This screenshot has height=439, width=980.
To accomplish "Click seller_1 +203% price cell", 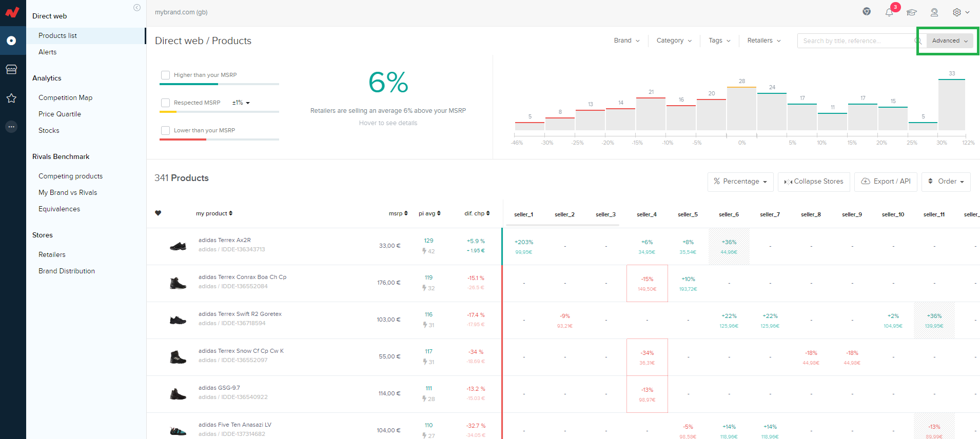I will (524, 246).
